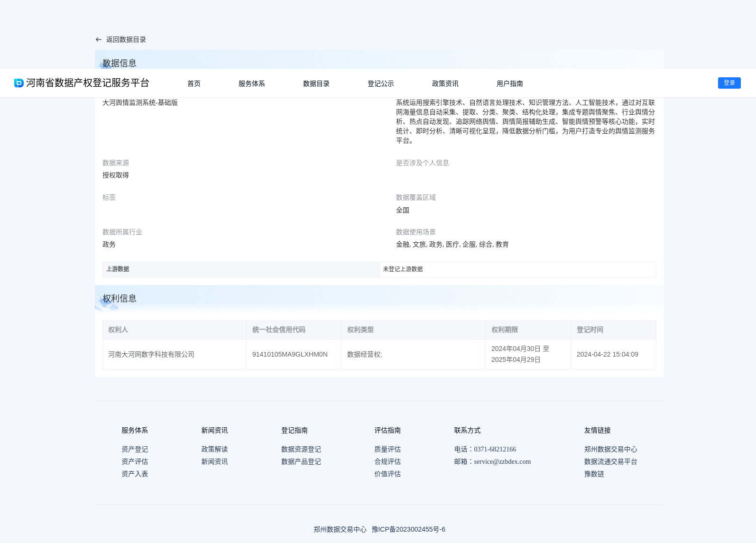Click system description paragraph 系统运用搜索引擎技术
The width and height of the screenshot is (756, 543).
tap(526, 121)
